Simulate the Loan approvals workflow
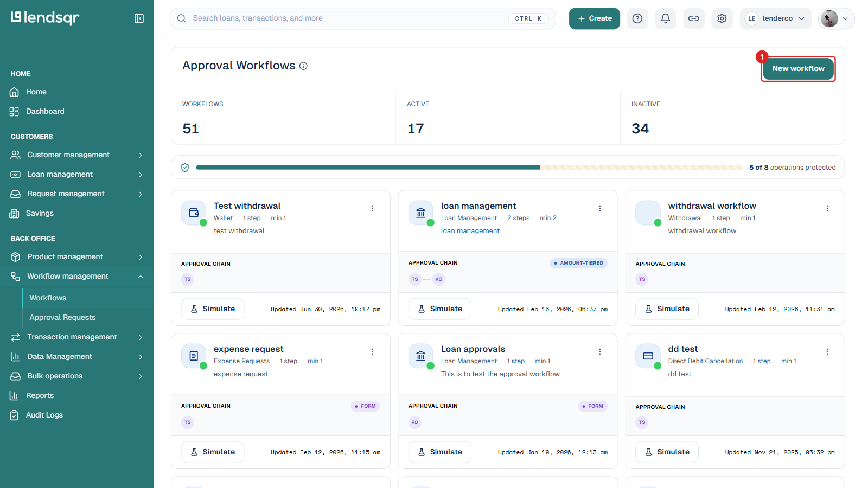868x488 pixels. coord(440,452)
